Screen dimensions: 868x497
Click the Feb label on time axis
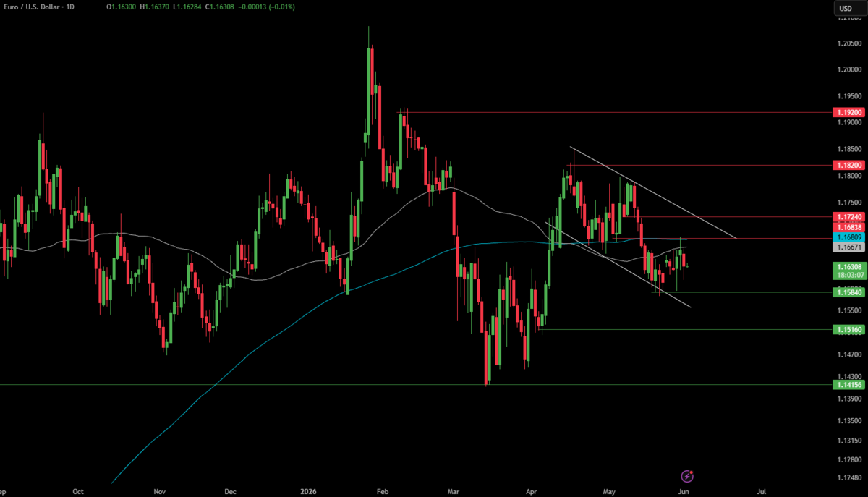tap(383, 490)
